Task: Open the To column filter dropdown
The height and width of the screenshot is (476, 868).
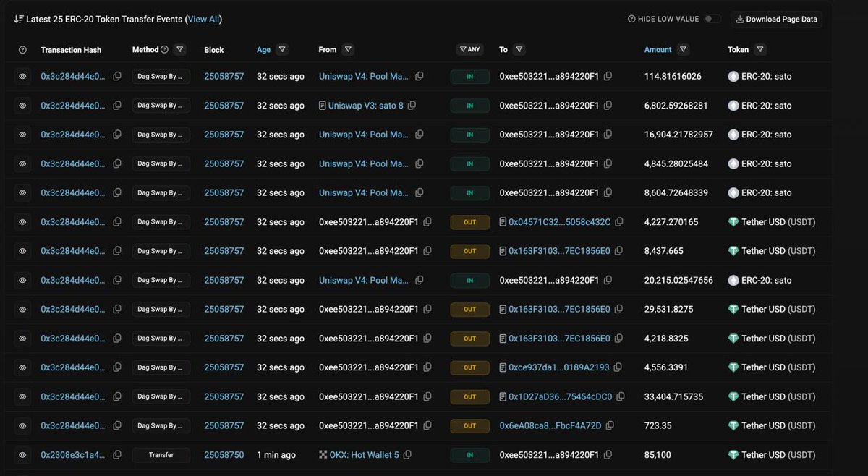Action: pos(519,49)
